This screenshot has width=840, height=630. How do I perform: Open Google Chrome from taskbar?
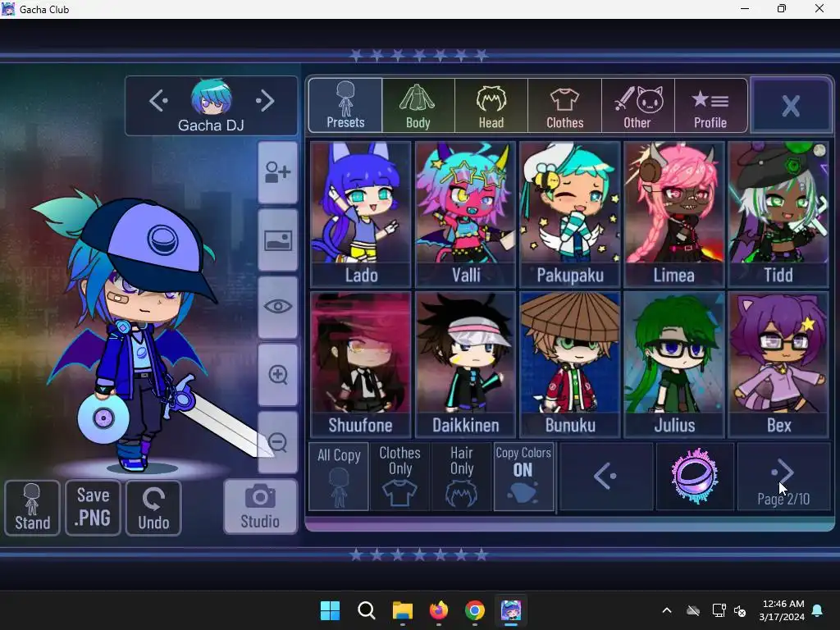click(475, 610)
